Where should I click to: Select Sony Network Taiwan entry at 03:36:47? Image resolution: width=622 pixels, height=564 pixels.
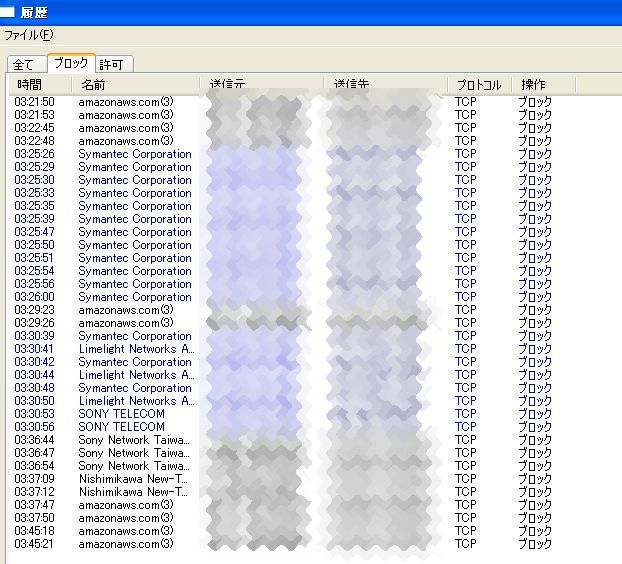(283, 453)
